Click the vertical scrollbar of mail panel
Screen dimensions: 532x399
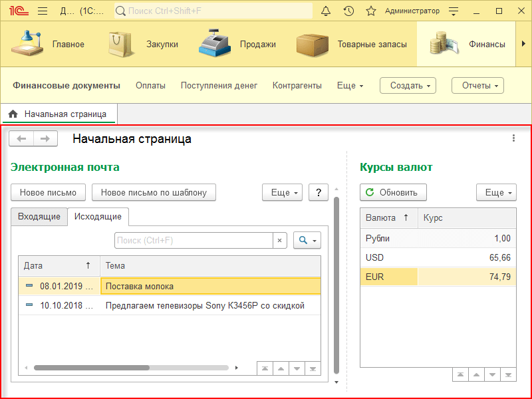pyautogui.click(x=336, y=285)
